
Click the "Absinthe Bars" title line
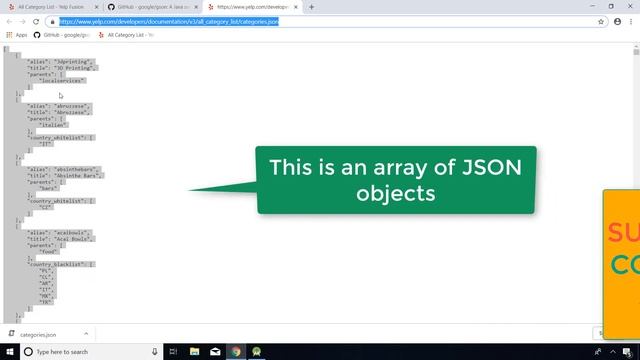(x=65, y=176)
